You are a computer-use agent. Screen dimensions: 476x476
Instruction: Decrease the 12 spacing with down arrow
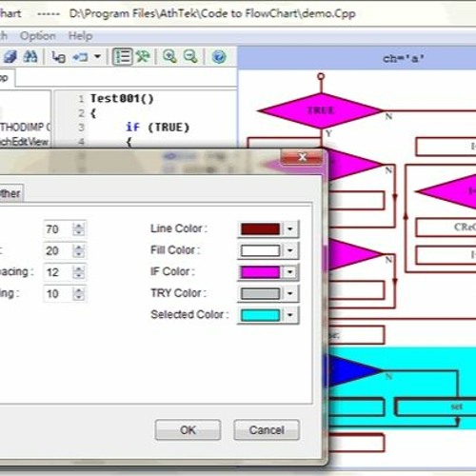tap(78, 276)
